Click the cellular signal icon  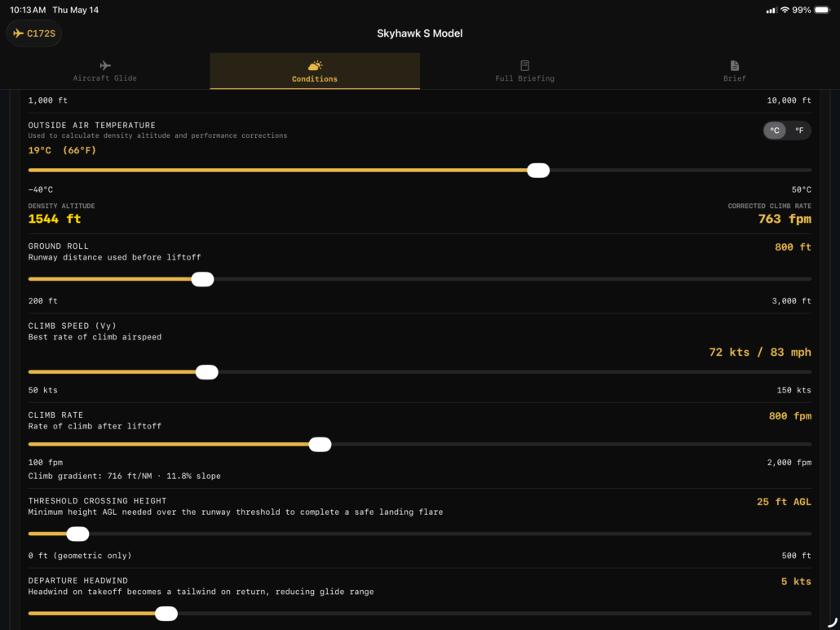click(x=771, y=10)
